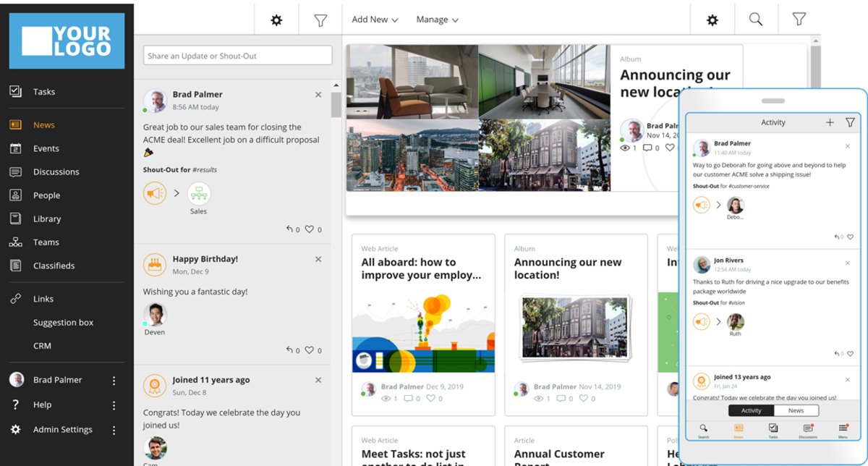This screenshot has height=466, width=868.
Task: Expand the Manage dropdown
Action: [437, 19]
